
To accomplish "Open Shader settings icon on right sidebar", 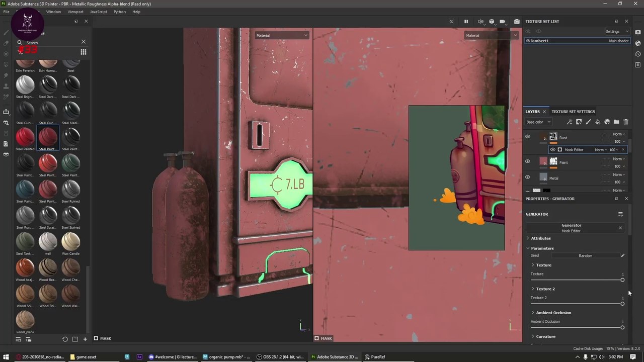I will (638, 43).
